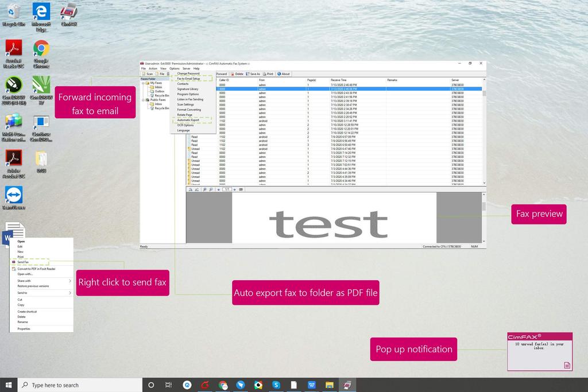Collapse the My Faxes tree node
Image resolution: width=588 pixels, height=392 pixels.
(143, 83)
